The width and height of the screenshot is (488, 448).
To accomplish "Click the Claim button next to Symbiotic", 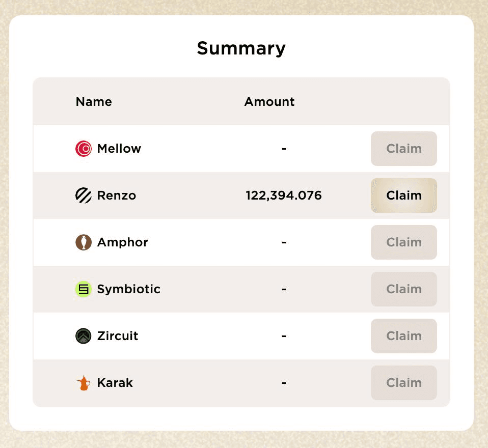I will click(x=403, y=289).
